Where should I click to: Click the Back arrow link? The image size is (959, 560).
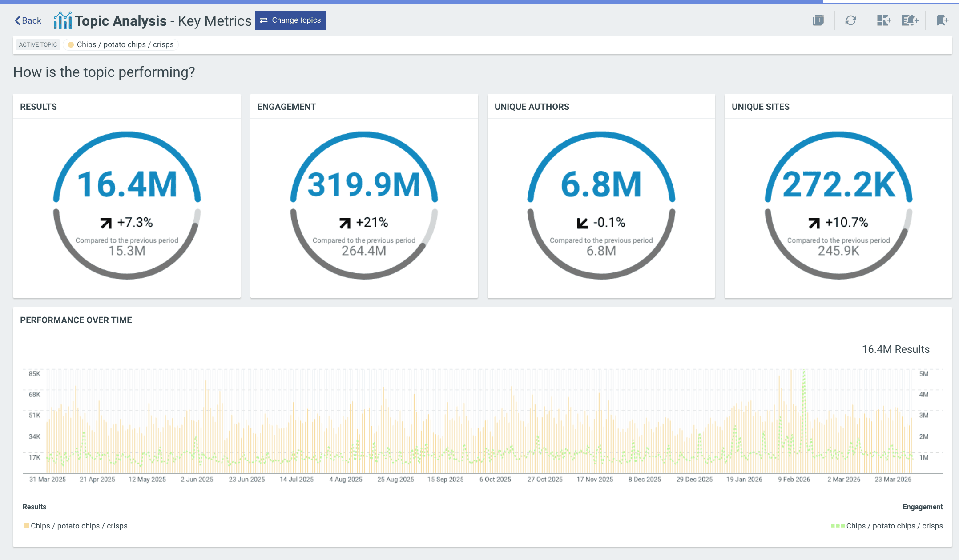click(x=28, y=20)
